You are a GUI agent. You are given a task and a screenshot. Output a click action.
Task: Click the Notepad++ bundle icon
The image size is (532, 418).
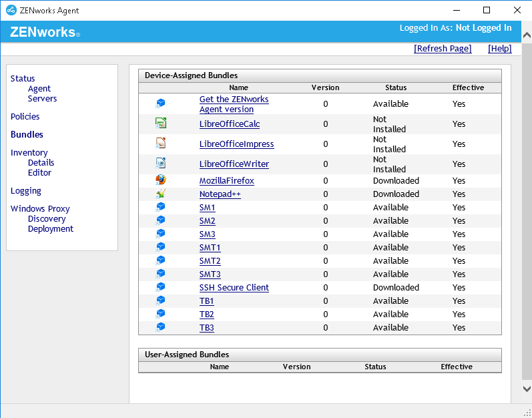click(x=160, y=194)
